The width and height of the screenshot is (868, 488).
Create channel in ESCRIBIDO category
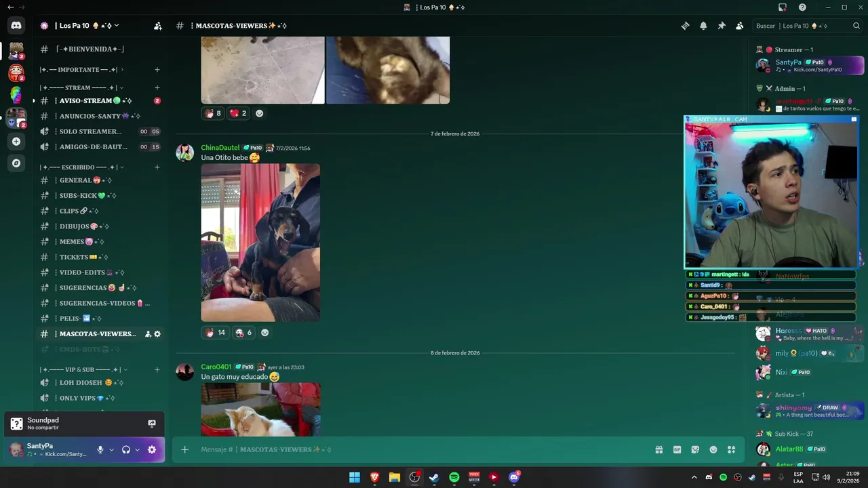point(157,167)
